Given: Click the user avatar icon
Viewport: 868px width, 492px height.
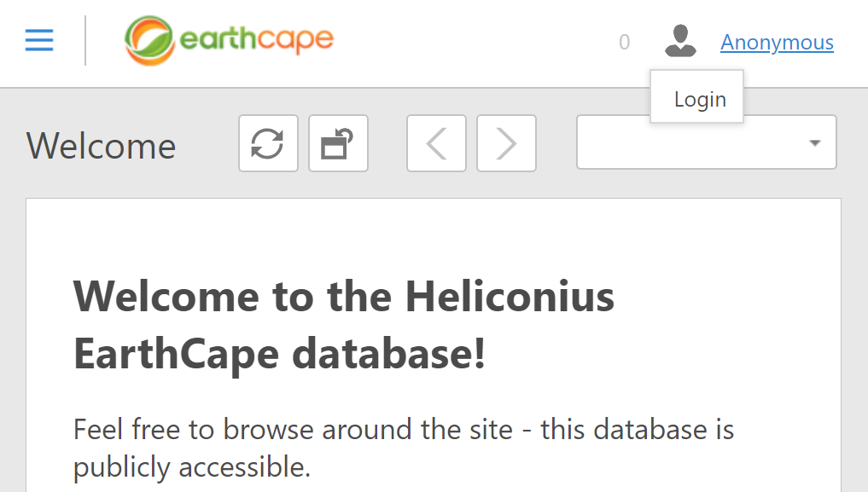Looking at the screenshot, I should pos(680,41).
